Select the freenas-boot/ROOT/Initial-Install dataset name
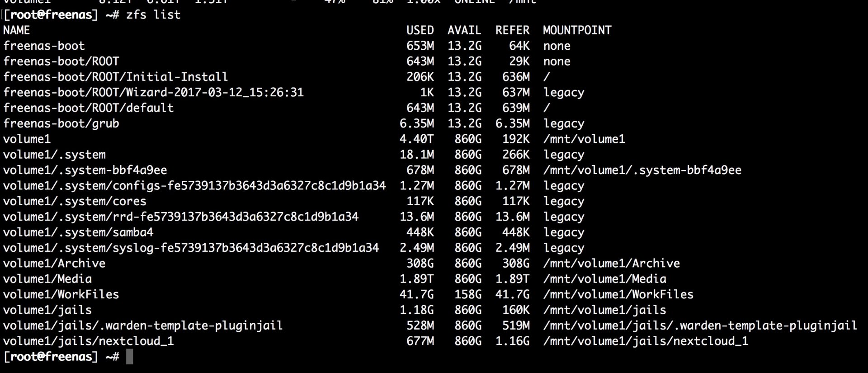 pyautogui.click(x=115, y=77)
